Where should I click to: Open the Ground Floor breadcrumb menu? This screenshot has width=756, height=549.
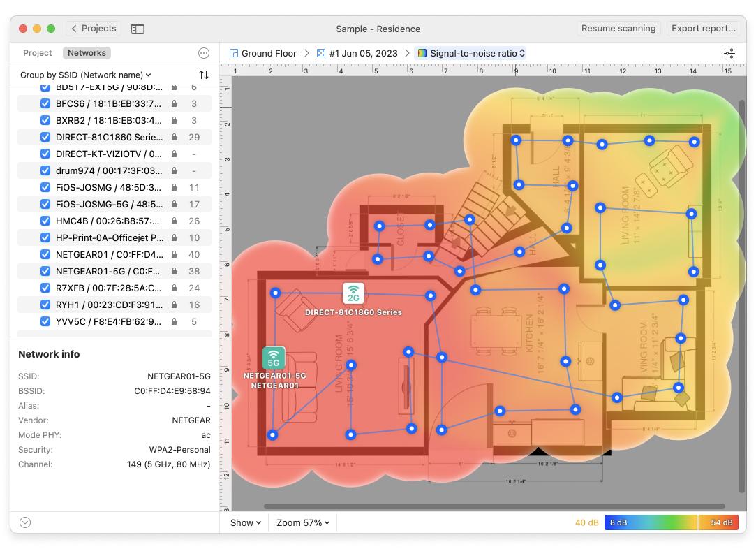point(263,54)
